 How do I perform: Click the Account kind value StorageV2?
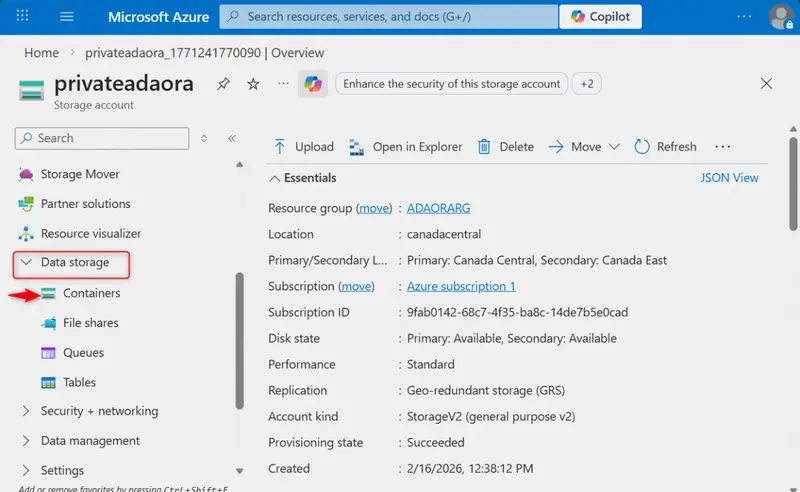click(x=491, y=416)
